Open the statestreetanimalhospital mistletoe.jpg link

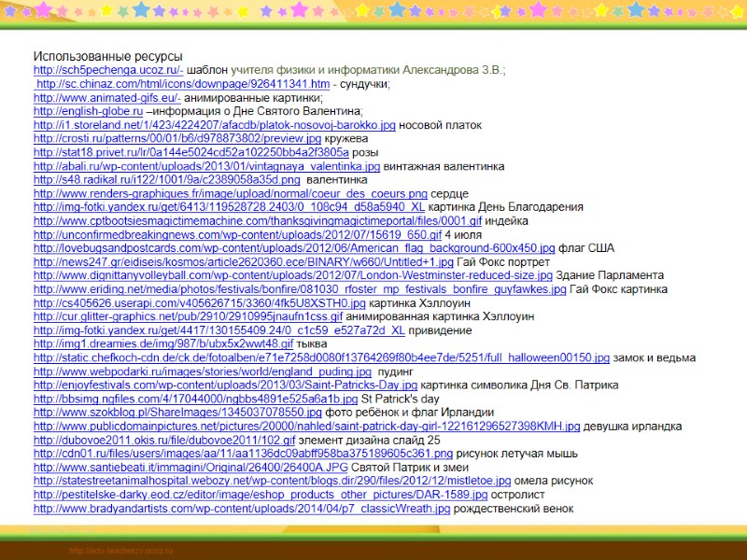tap(272, 481)
